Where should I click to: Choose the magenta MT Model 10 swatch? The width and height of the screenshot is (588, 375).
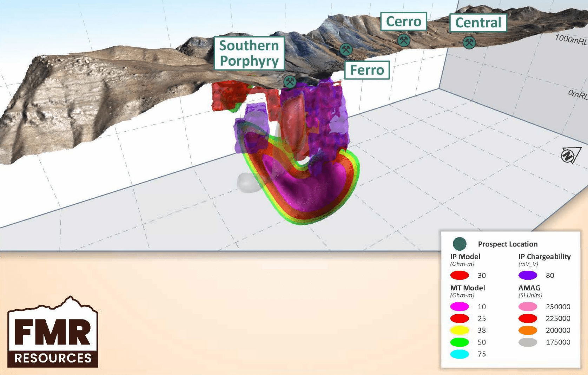coord(460,307)
